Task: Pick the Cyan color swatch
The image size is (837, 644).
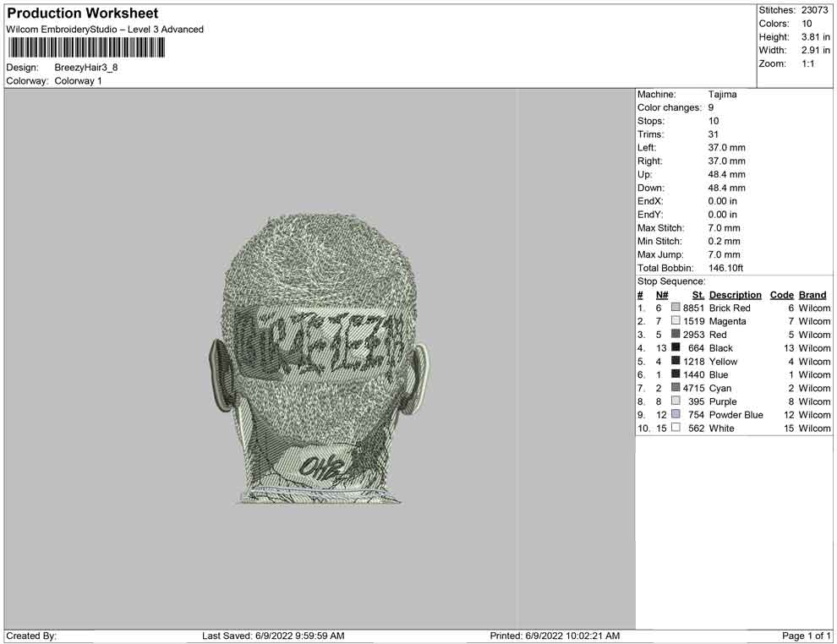Action: click(676, 388)
